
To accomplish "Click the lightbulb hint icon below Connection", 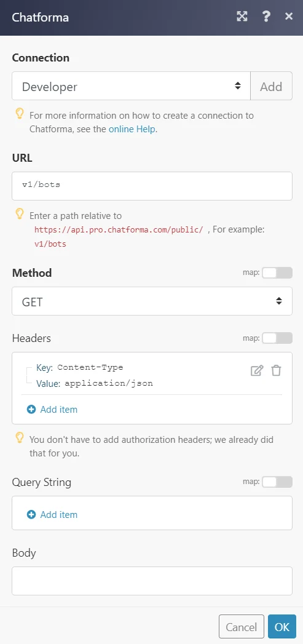I will [x=19, y=114].
